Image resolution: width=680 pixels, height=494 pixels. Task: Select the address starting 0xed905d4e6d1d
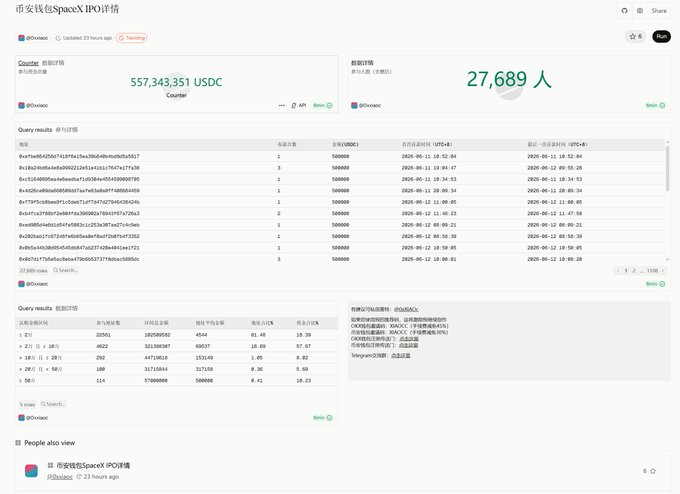[x=79, y=225]
